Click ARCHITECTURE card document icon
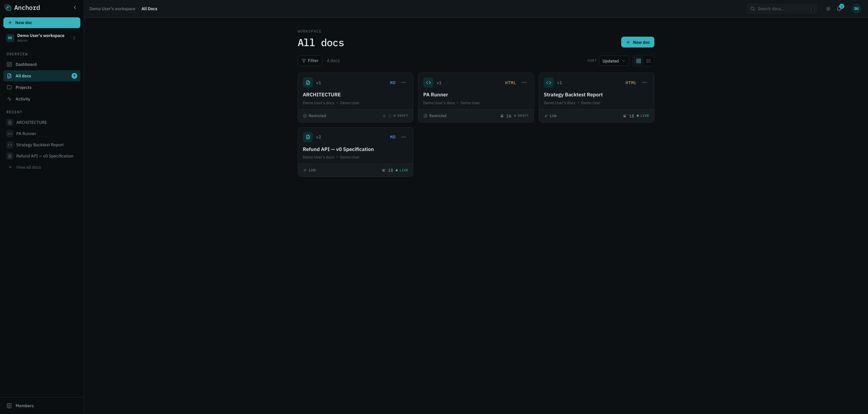 pos(308,83)
